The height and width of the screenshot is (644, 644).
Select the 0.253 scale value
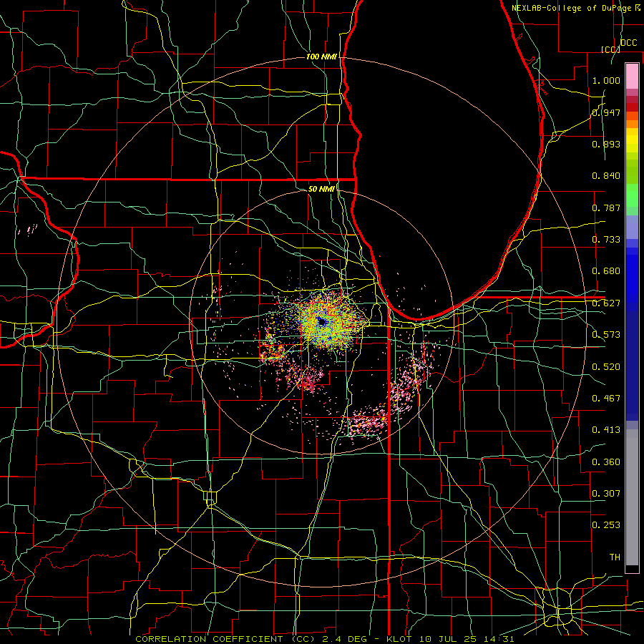pos(606,525)
